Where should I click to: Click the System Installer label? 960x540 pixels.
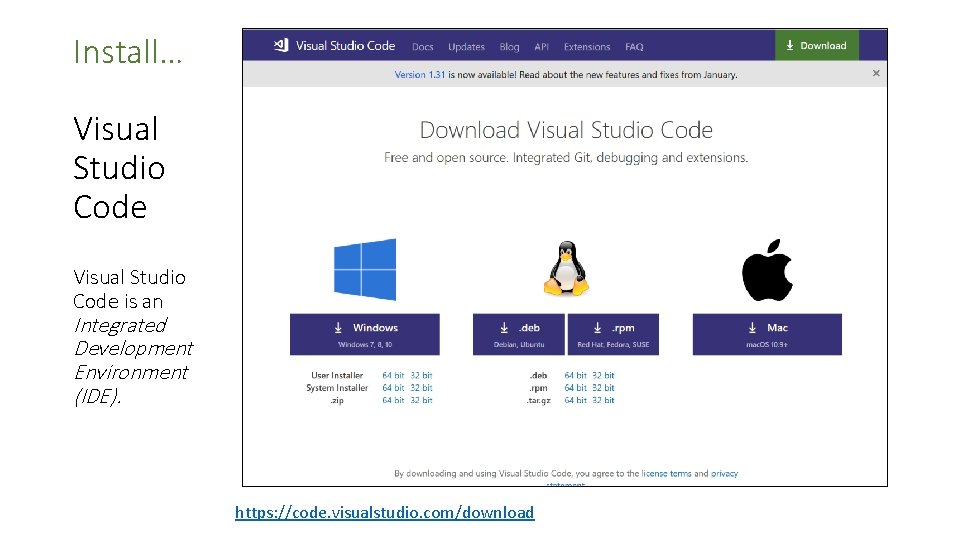pyautogui.click(x=337, y=388)
